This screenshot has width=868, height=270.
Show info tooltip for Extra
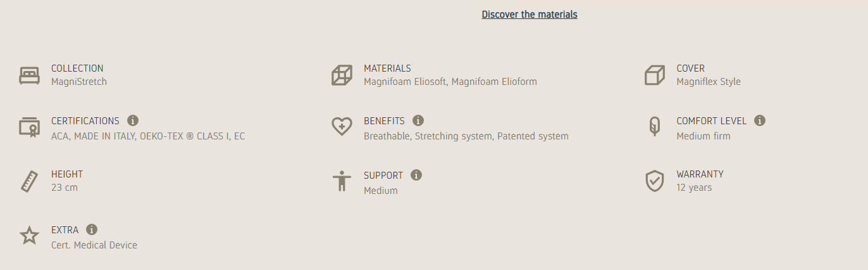pyautogui.click(x=92, y=229)
